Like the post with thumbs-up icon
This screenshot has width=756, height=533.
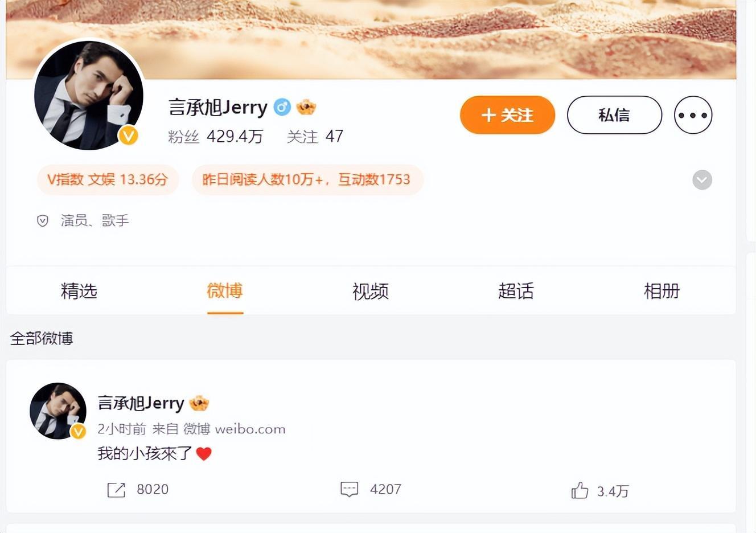[580, 490]
